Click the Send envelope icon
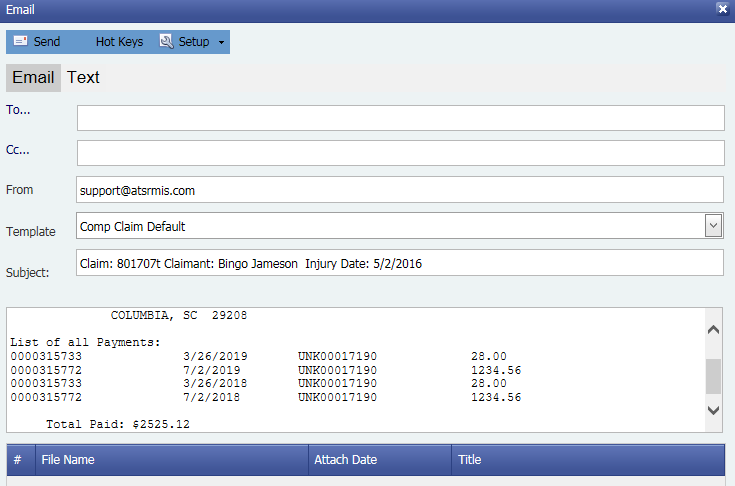 point(20,42)
